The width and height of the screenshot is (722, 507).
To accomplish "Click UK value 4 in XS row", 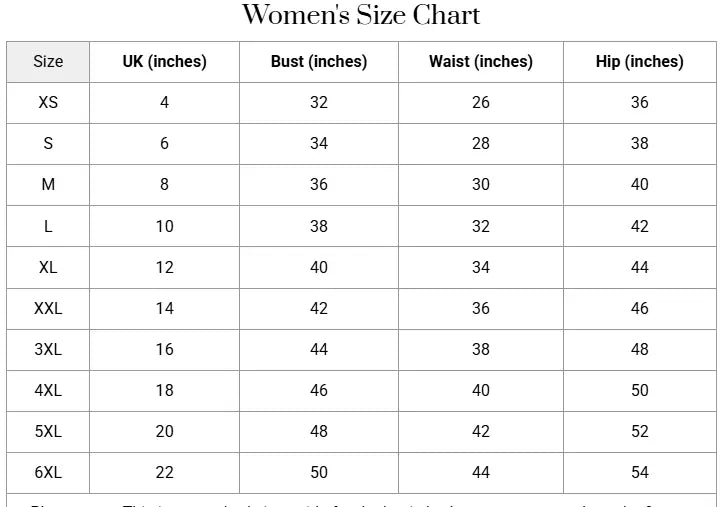I will coord(164,102).
